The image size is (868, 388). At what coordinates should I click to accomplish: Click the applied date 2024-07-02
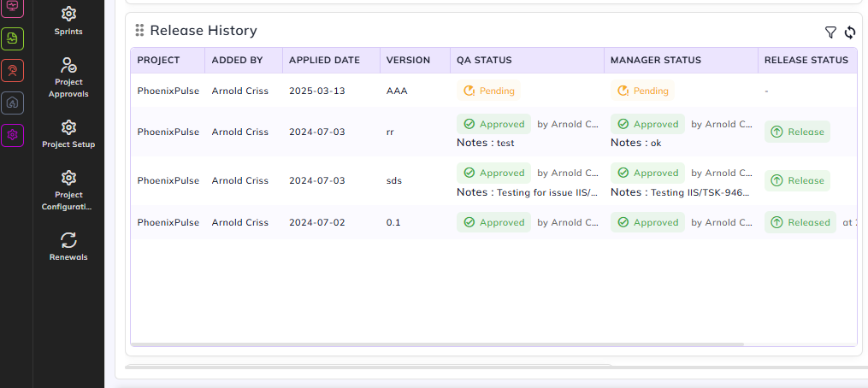(x=316, y=222)
